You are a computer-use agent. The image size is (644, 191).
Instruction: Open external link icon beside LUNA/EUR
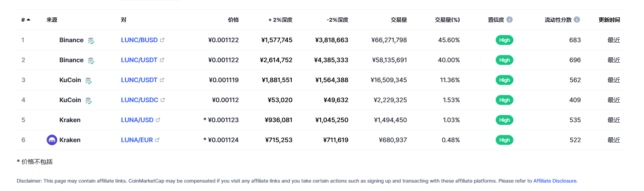[x=157, y=140]
